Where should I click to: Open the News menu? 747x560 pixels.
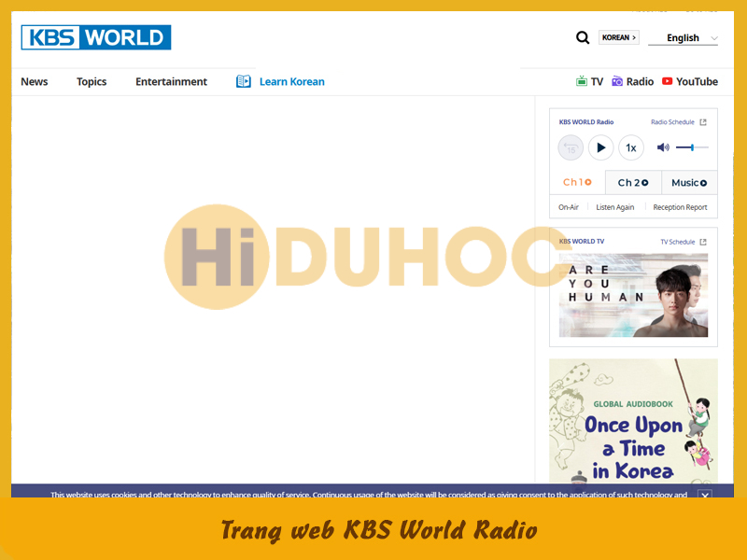(x=34, y=81)
